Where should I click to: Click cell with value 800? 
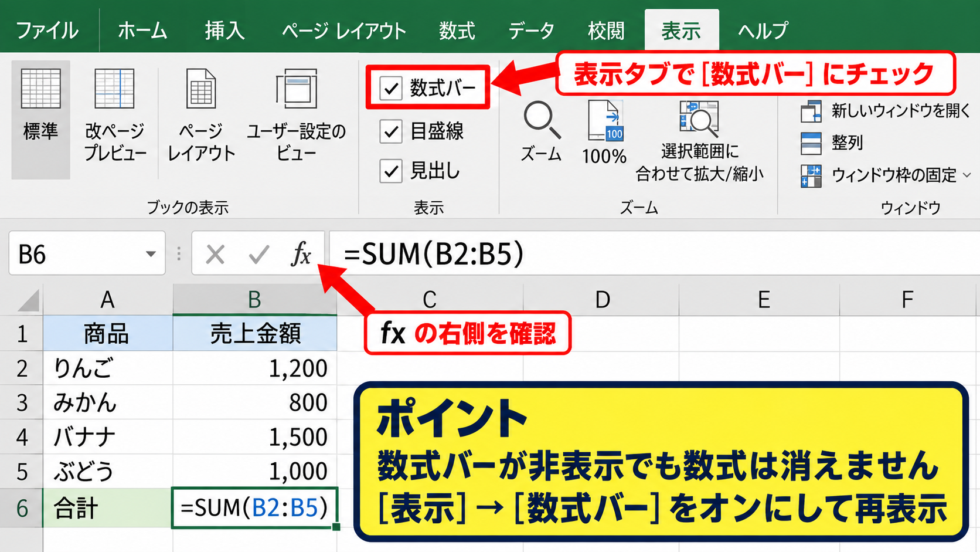tap(255, 402)
